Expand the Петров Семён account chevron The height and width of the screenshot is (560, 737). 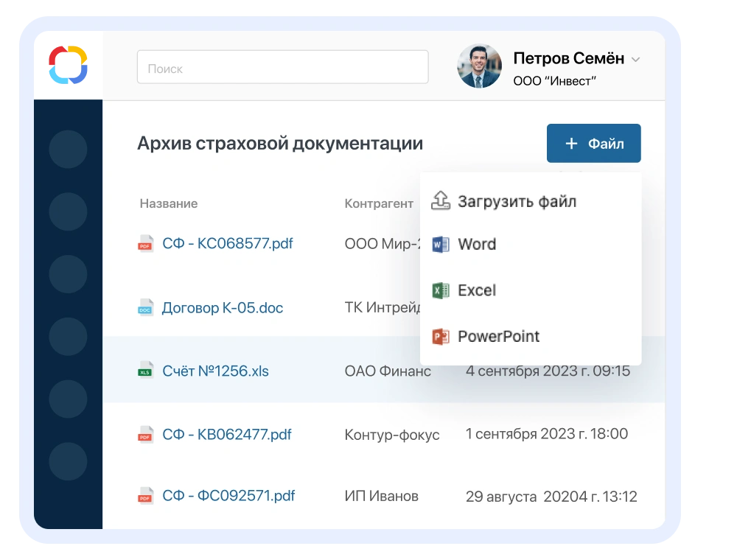point(635,60)
